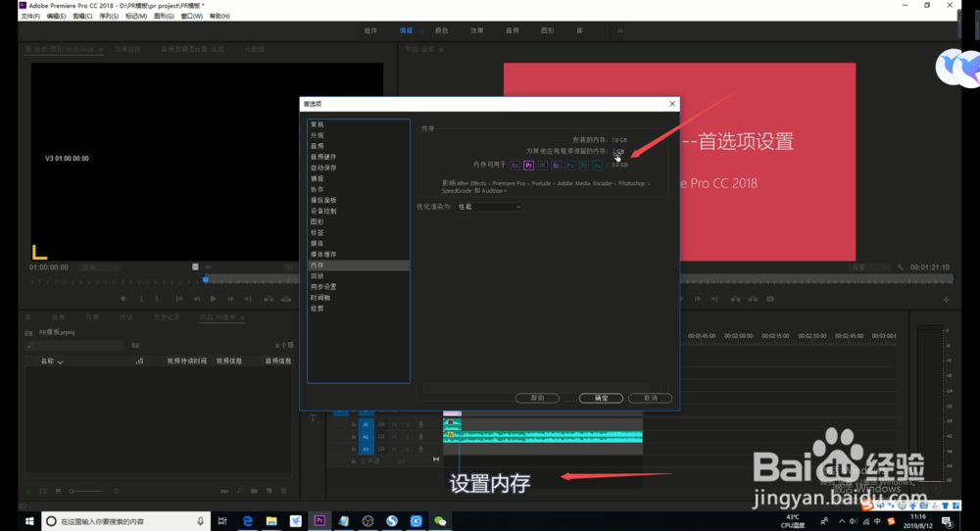Open the 文件(F) menu
The width and height of the screenshot is (980, 531).
click(x=30, y=17)
